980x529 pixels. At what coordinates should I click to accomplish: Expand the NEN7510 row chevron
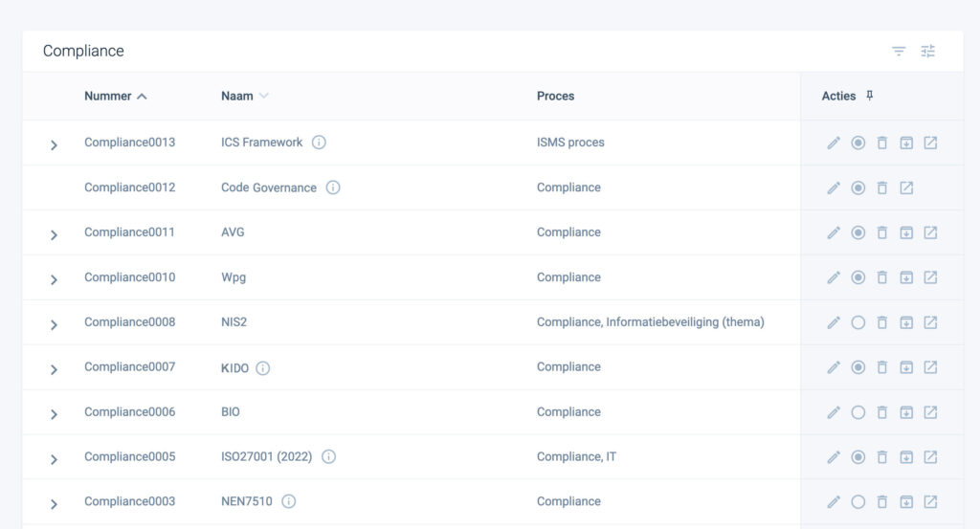tap(54, 504)
